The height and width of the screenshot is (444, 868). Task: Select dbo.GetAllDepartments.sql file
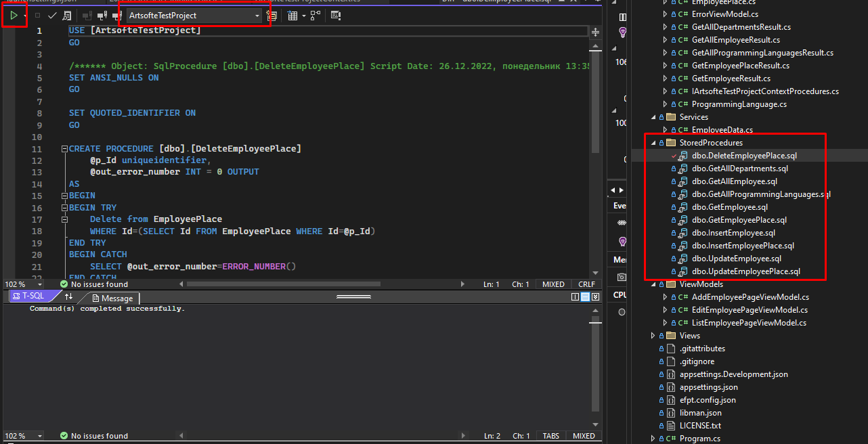[740, 169]
